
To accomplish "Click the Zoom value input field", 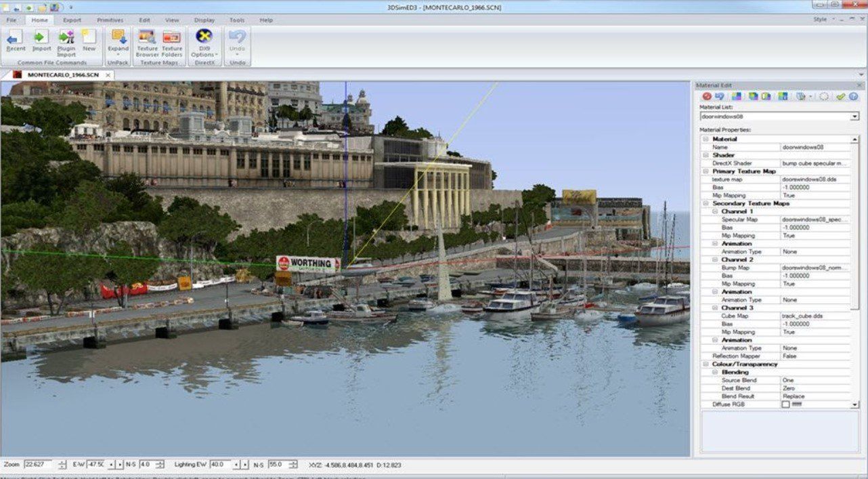I will click(39, 464).
